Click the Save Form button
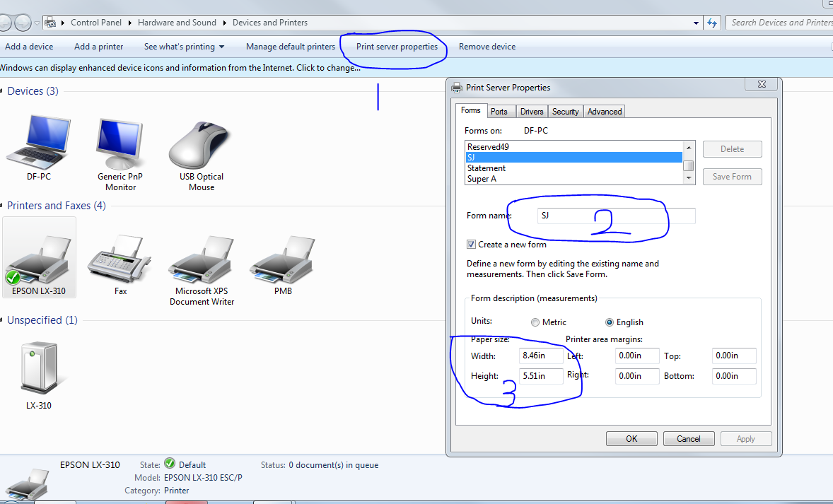This screenshot has width=833, height=504. coord(732,176)
